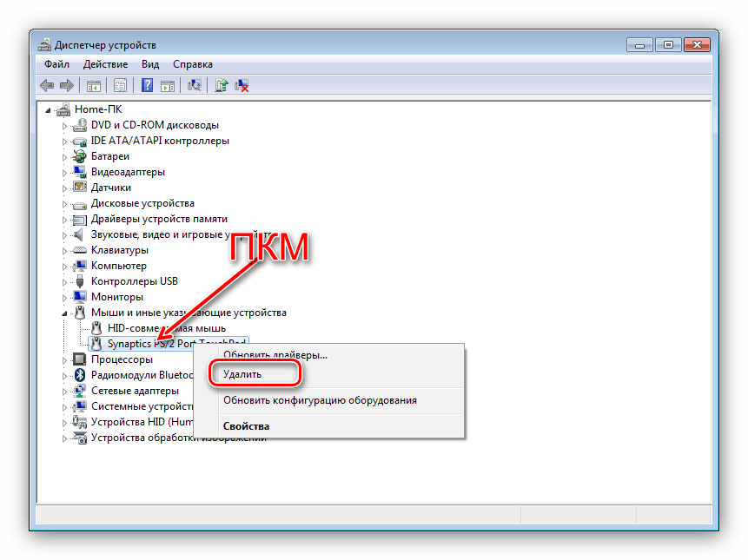
Task: Click the Клавиатуры keyboard icon
Action: point(80,250)
